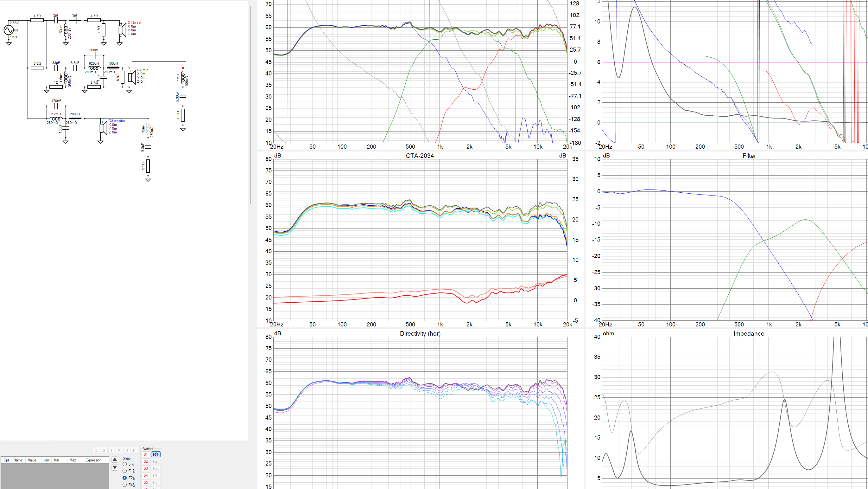This screenshot has width=868, height=489.
Task: Select the D1 tweet driver symbol
Action: [x=122, y=30]
